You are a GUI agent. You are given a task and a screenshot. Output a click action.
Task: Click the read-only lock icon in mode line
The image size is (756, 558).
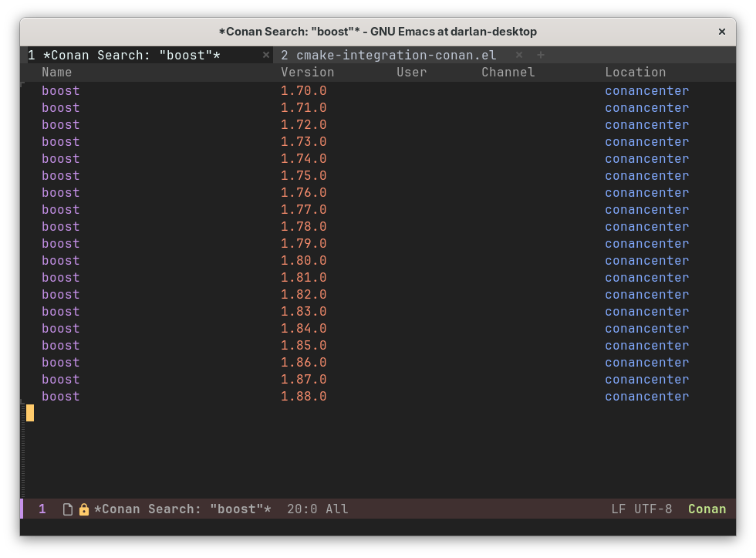coord(84,509)
